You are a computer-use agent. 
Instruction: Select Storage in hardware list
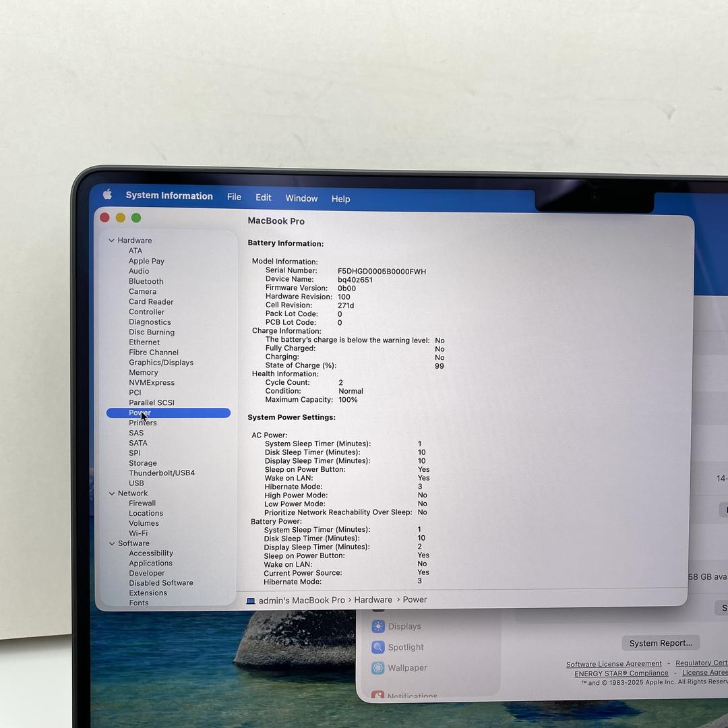coord(143,463)
